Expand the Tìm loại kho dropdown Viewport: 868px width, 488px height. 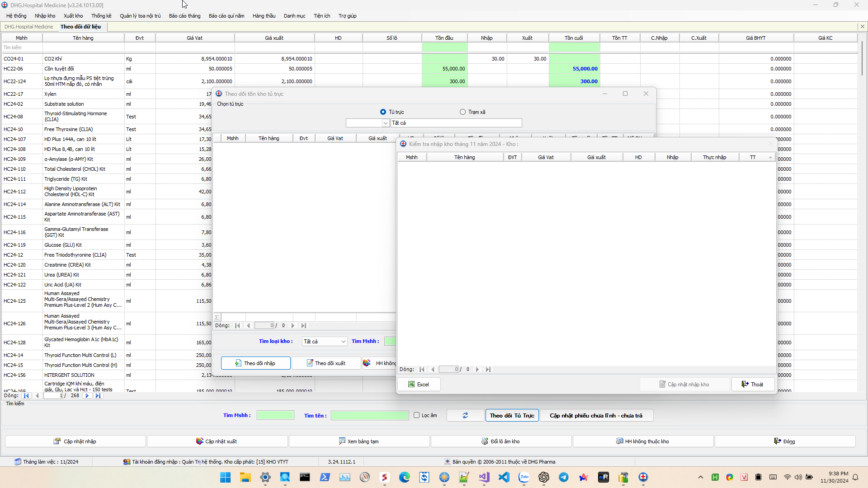coord(343,342)
